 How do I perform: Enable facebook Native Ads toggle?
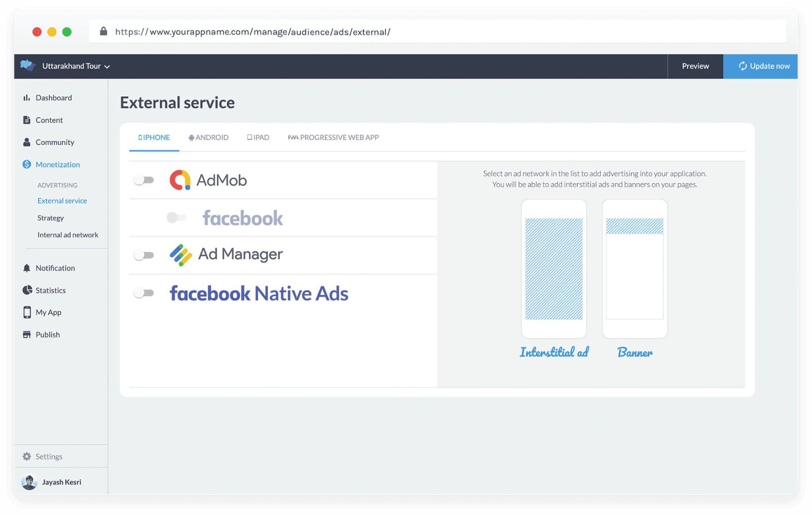(x=144, y=293)
